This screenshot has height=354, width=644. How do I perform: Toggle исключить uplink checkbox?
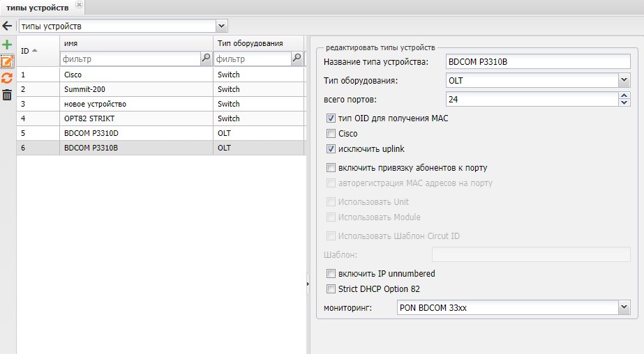(331, 149)
